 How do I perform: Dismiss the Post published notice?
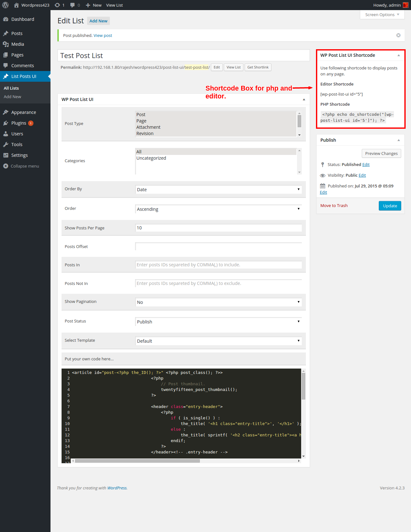pos(398,35)
